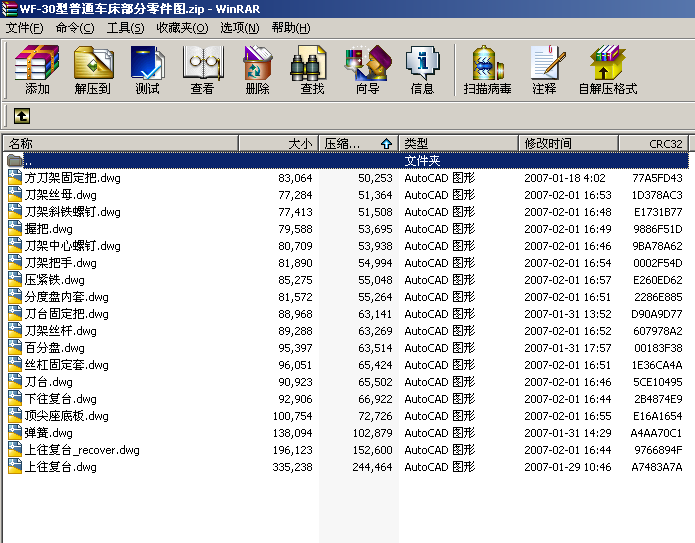Click date 2007-01-31 17:57

[567, 348]
